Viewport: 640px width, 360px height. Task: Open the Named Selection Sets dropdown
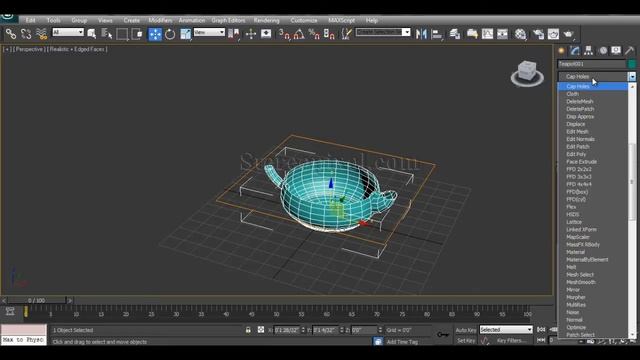[383, 32]
